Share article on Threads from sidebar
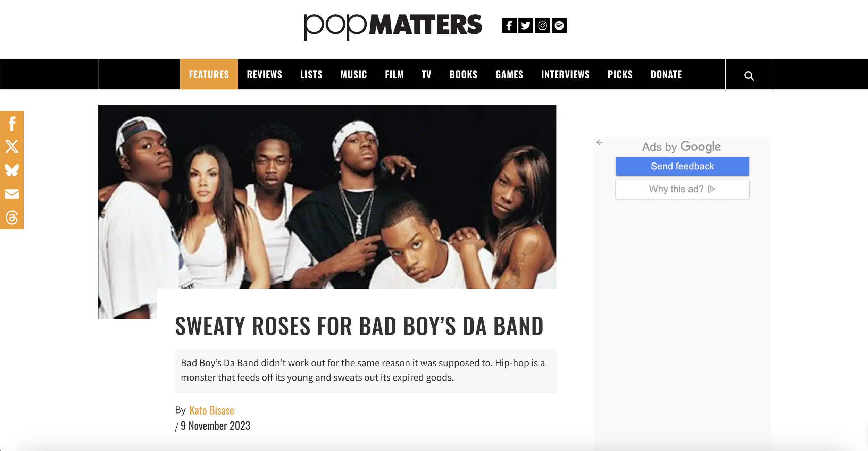 [x=12, y=218]
